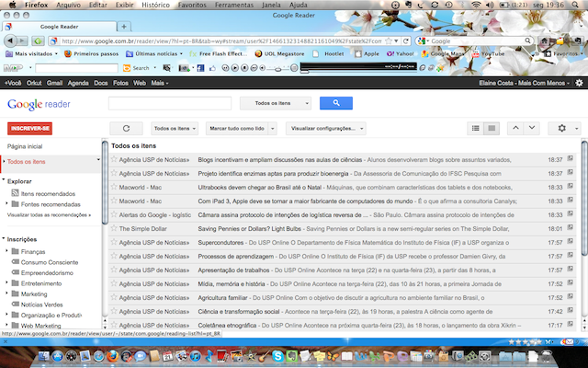Star the Câmara assina protocolo item
Viewport: 588px width, 368px height.
(114, 214)
